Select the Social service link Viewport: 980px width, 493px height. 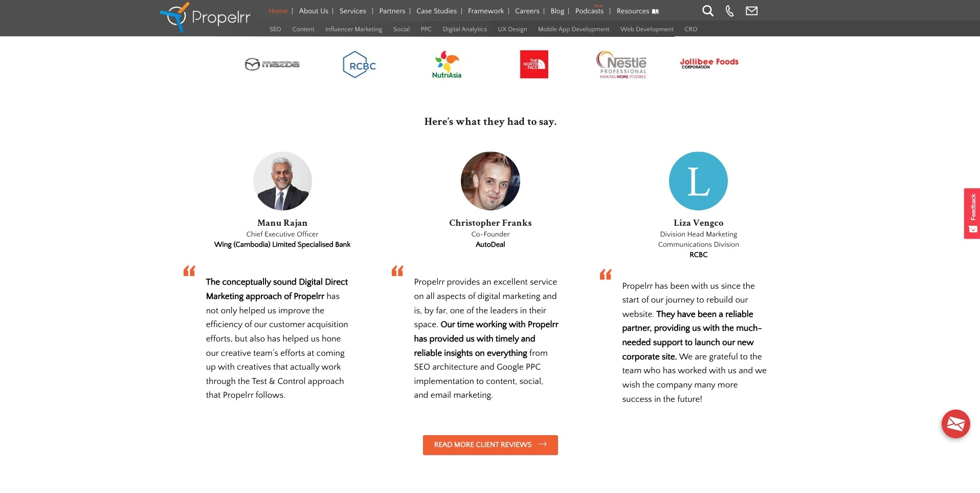401,29
